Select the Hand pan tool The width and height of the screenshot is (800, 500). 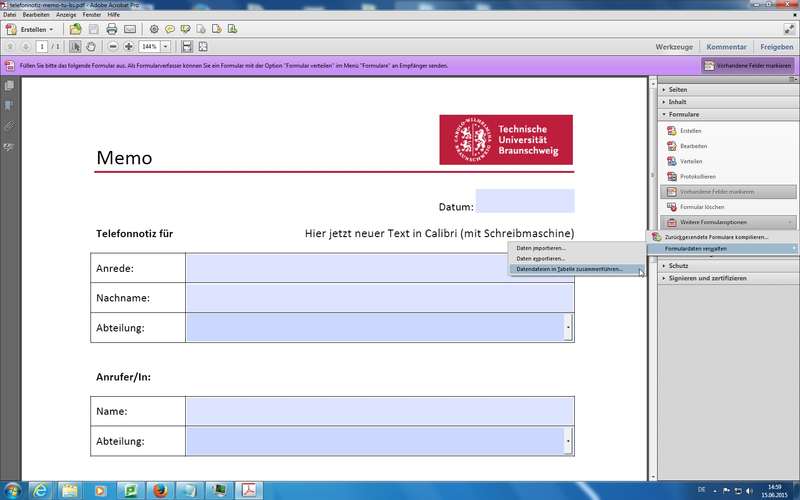(91, 47)
